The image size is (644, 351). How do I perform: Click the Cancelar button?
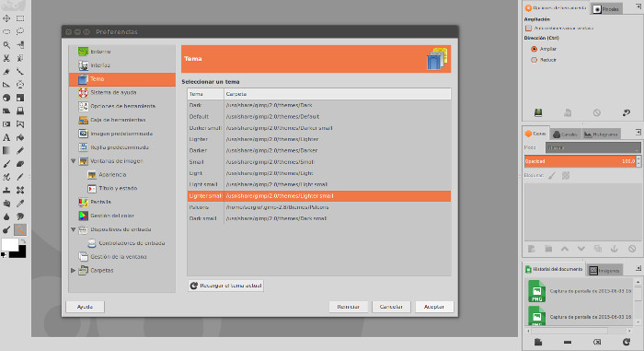391,307
